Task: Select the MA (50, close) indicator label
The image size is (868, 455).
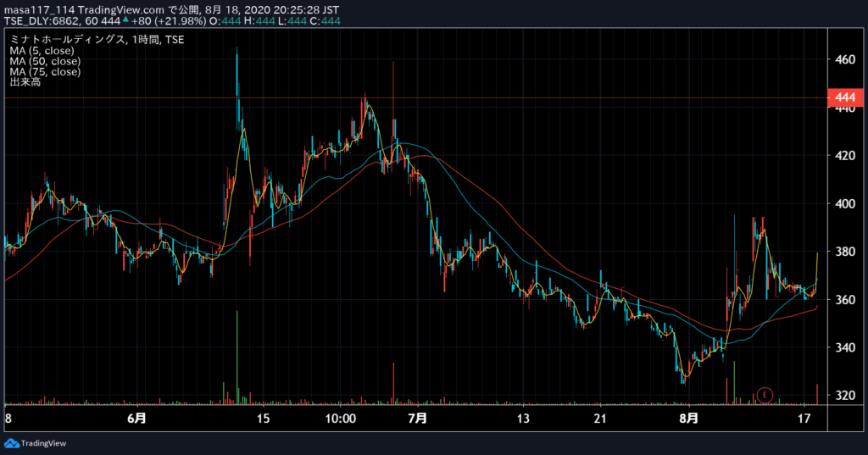Action: 45,61
